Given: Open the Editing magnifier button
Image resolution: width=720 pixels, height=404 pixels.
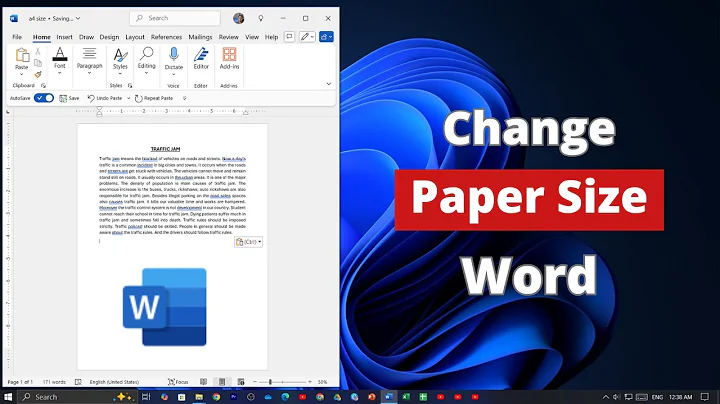Looking at the screenshot, I should 146,61.
